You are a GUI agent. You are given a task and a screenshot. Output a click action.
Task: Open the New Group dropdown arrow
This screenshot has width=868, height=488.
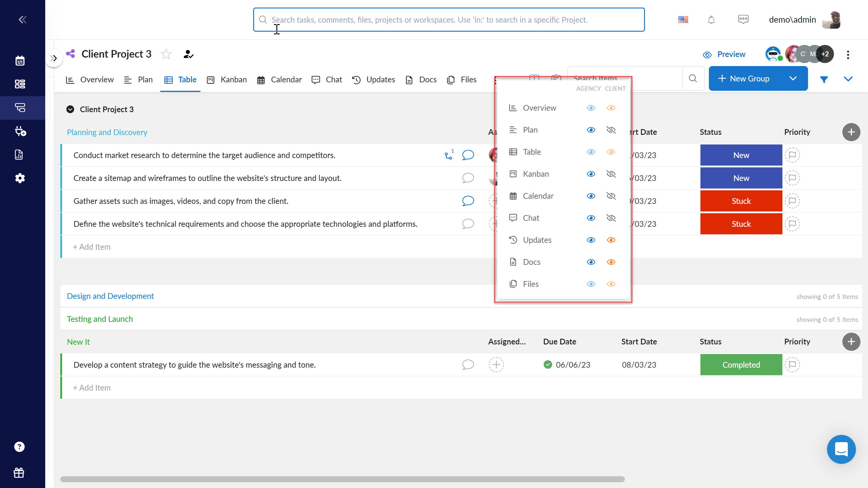point(794,78)
